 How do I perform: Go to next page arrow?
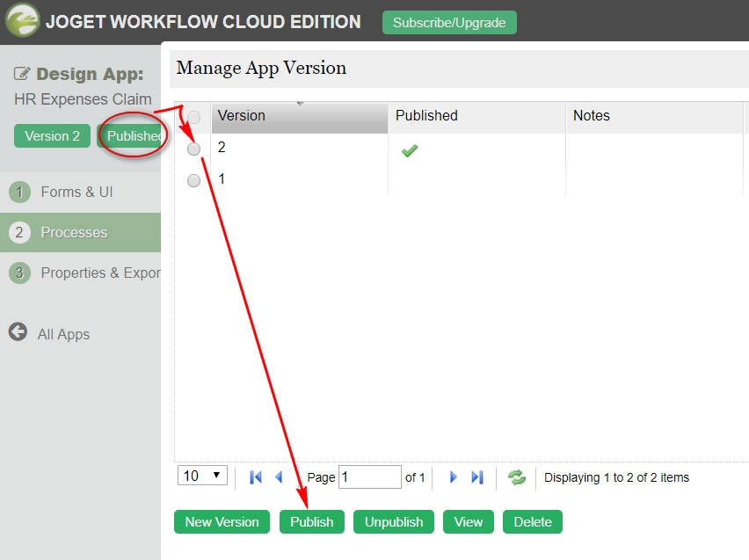(454, 476)
